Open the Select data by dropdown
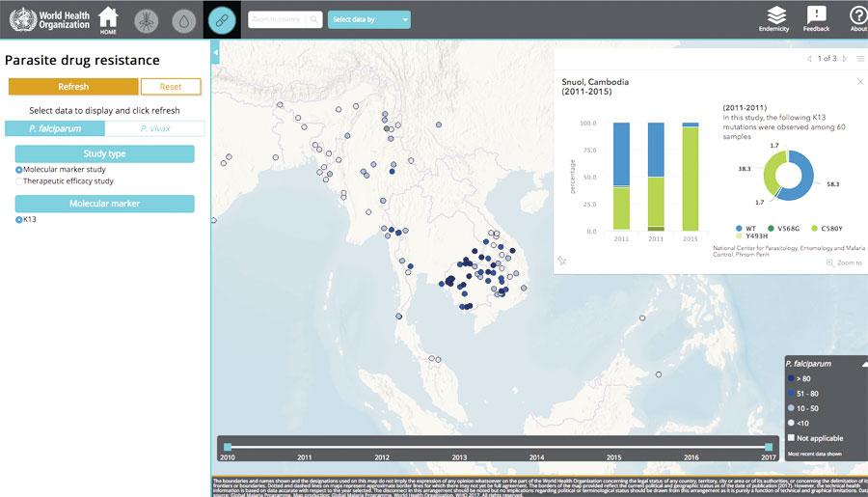This screenshot has width=868, height=497. [368, 19]
